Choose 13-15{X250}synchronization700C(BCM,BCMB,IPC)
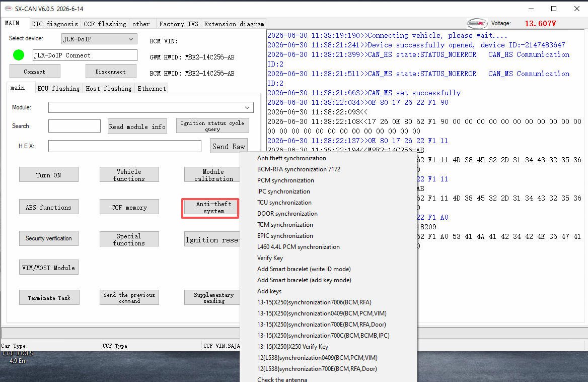 (x=329, y=336)
